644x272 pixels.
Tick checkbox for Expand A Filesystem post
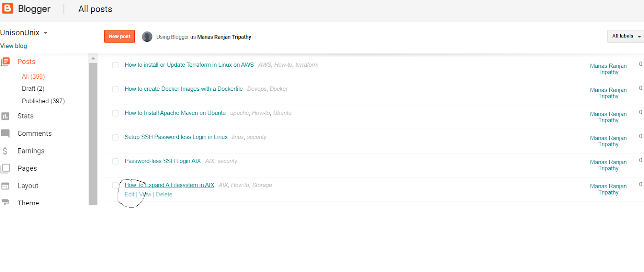[x=116, y=185]
